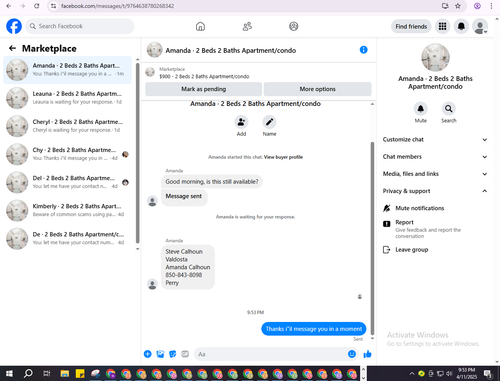Click the Add people icon

pyautogui.click(x=241, y=122)
